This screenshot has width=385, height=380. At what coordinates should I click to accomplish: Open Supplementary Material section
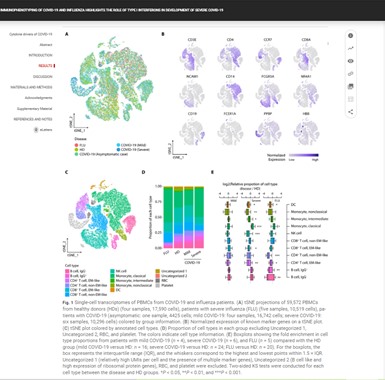(x=35, y=109)
